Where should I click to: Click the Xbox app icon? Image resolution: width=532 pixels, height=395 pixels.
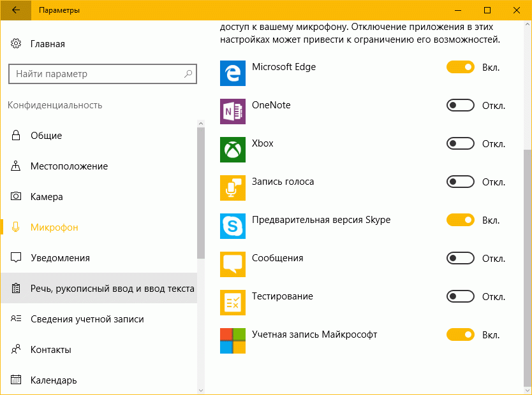click(233, 150)
